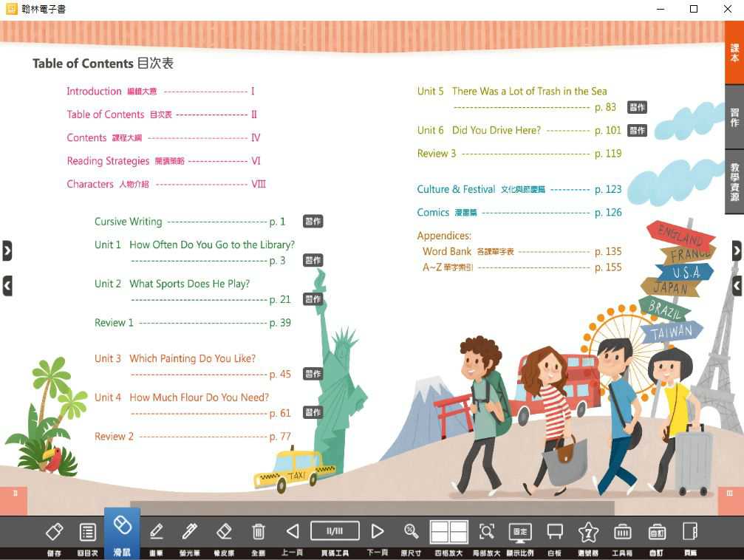744x560 pixels.
Task: Click the right edge left-pointing chevron
Action: point(737,286)
